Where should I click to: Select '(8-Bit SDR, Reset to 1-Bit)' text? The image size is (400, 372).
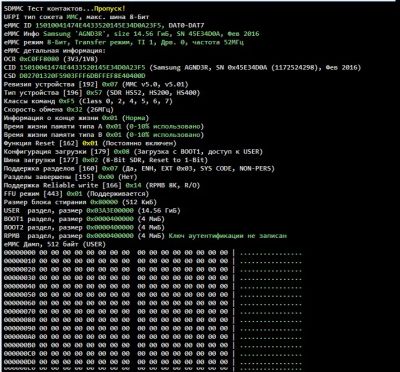coord(156,160)
